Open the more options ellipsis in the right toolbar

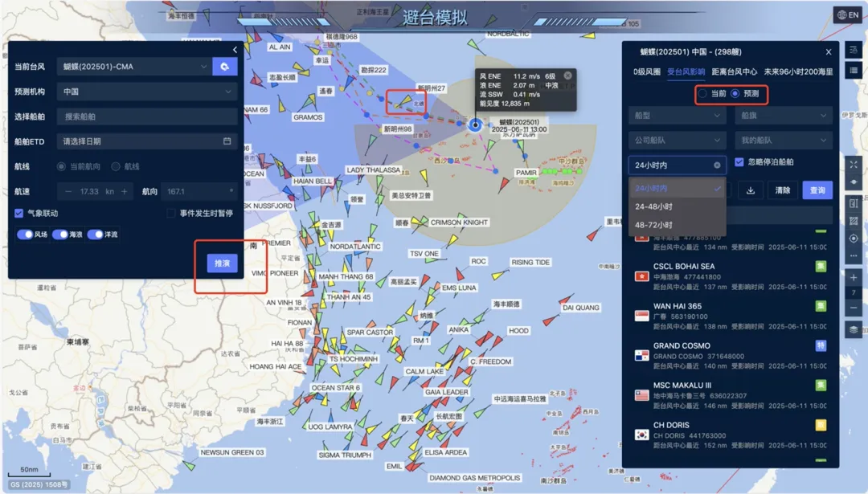coord(853,257)
